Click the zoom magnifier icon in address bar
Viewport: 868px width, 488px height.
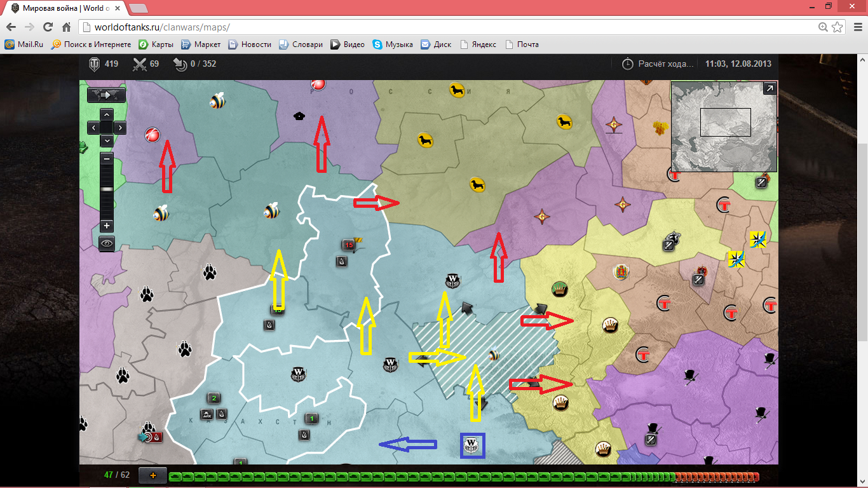(824, 27)
